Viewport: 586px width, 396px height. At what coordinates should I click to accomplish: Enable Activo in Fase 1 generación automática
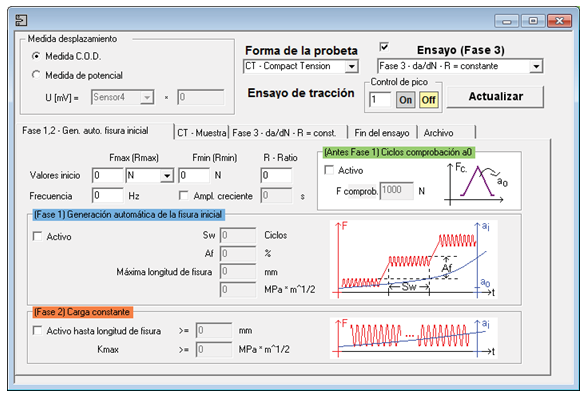pos(37,236)
